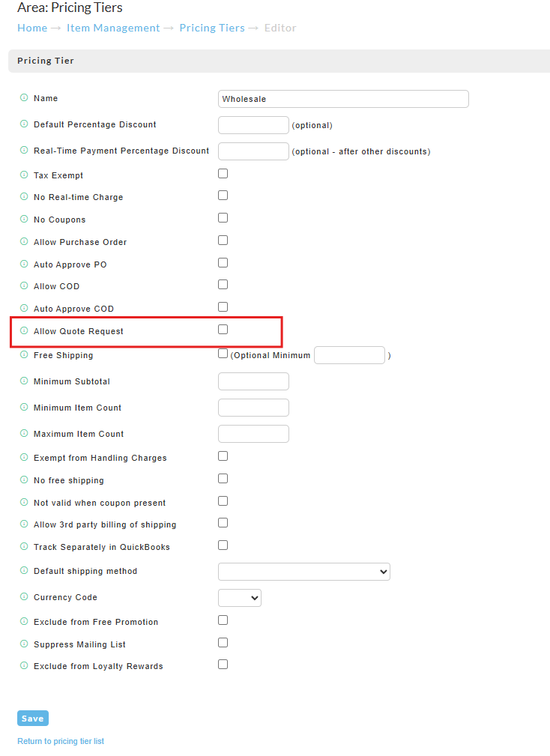Click the Save button
550x756 pixels.
[33, 719]
